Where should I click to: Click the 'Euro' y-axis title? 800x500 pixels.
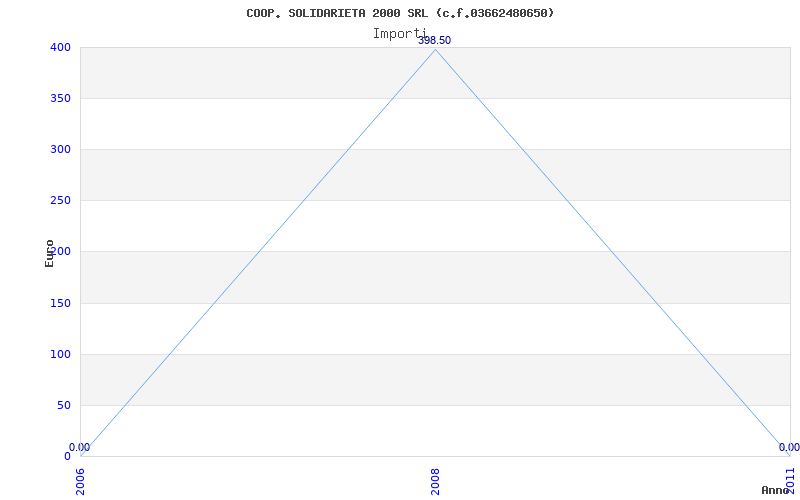[x=49, y=254]
